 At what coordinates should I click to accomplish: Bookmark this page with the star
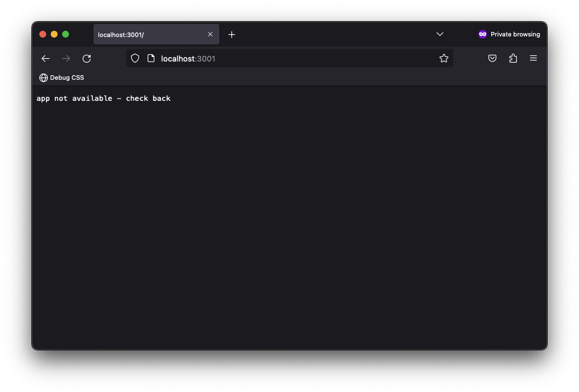(443, 58)
